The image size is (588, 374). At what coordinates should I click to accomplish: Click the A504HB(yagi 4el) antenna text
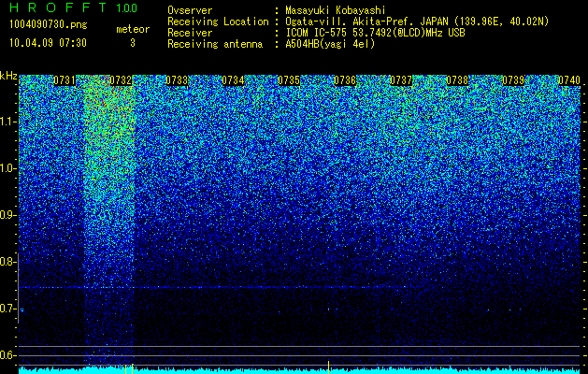click(330, 44)
